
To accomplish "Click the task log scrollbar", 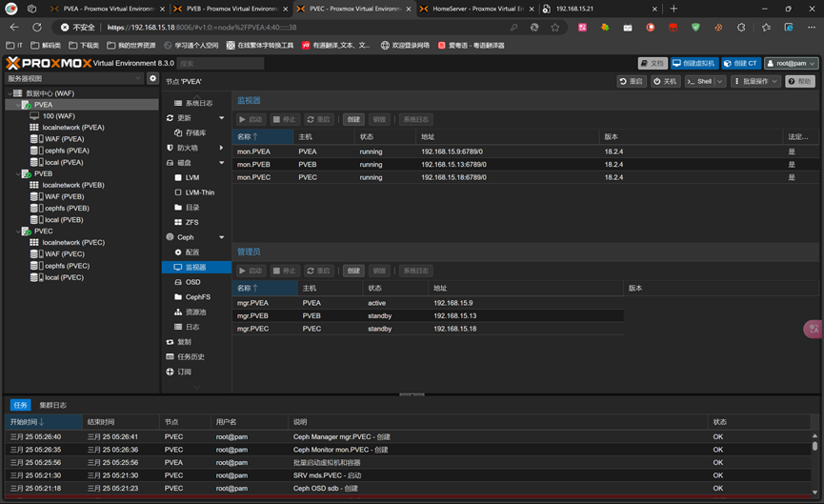I will click(x=814, y=446).
